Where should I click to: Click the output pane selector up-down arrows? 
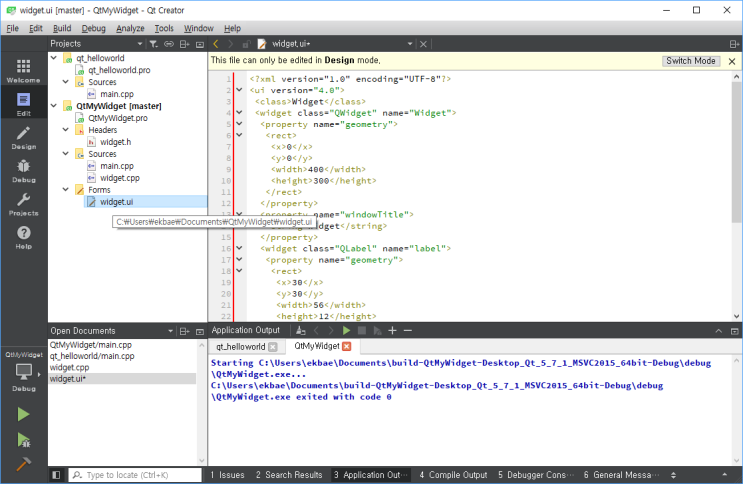(673, 475)
